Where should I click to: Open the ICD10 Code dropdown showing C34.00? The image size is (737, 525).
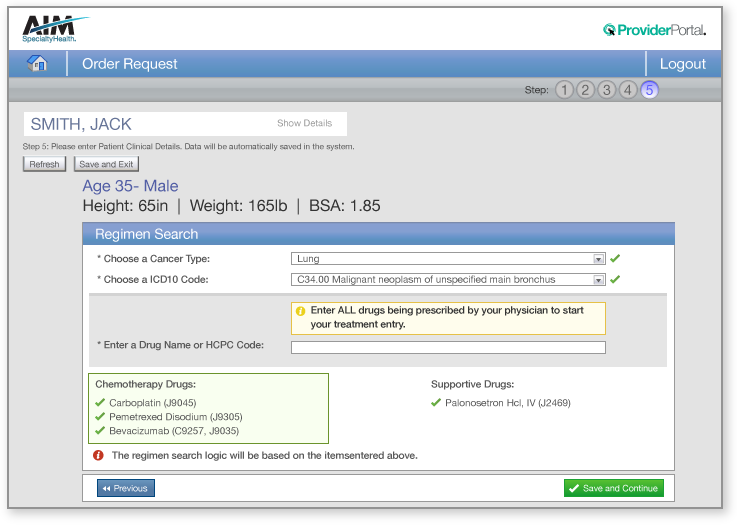pyautogui.click(x=448, y=280)
